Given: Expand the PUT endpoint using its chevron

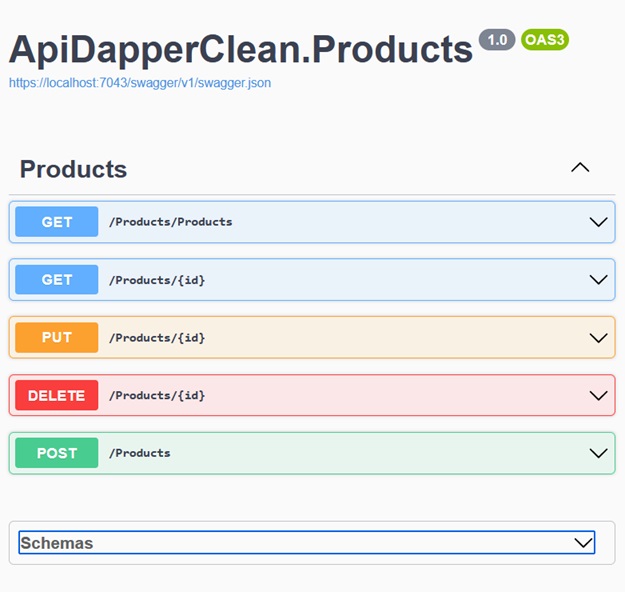Looking at the screenshot, I should (598, 338).
